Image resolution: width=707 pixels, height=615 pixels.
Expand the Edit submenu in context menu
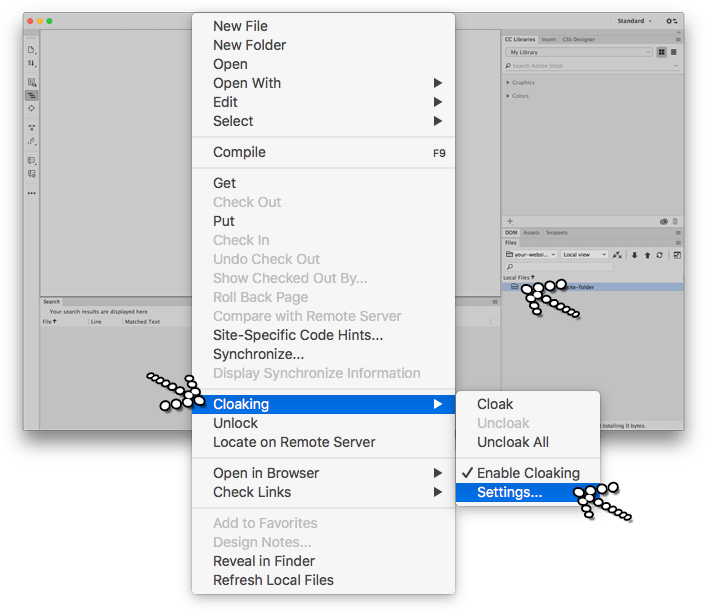pos(323,102)
